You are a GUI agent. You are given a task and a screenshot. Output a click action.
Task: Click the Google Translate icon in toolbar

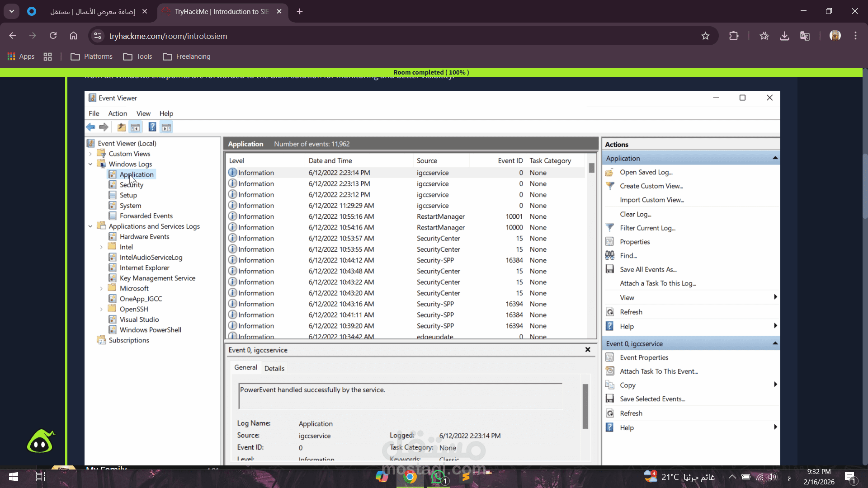click(x=805, y=36)
